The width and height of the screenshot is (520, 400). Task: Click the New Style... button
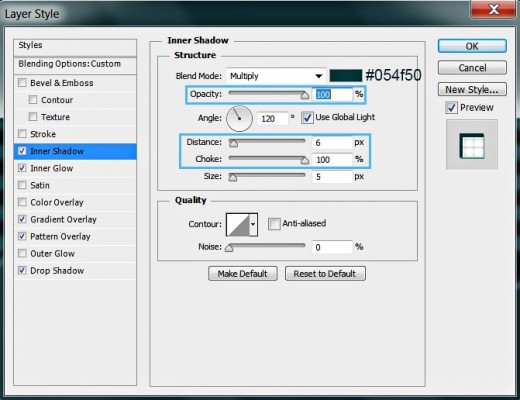click(x=472, y=89)
